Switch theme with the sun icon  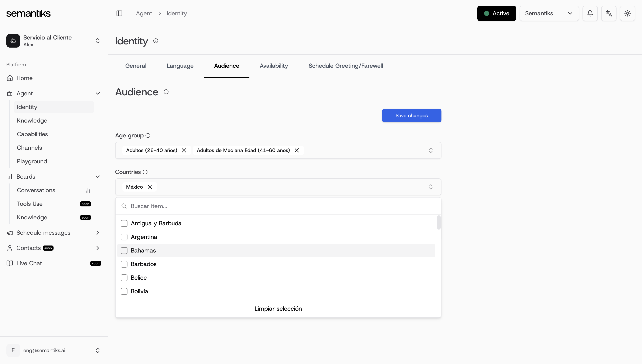tap(627, 13)
